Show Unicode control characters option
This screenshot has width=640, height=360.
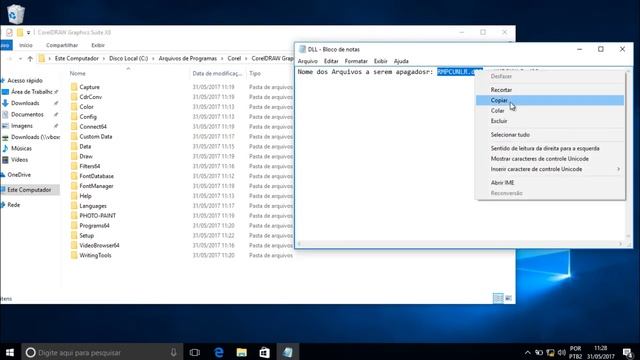pyautogui.click(x=550, y=159)
